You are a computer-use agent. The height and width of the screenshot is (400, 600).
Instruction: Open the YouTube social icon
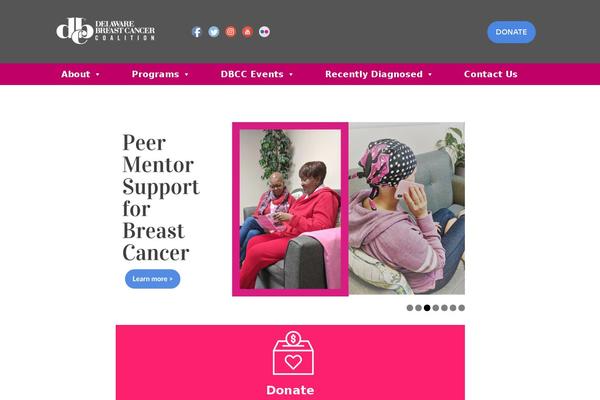[247, 32]
